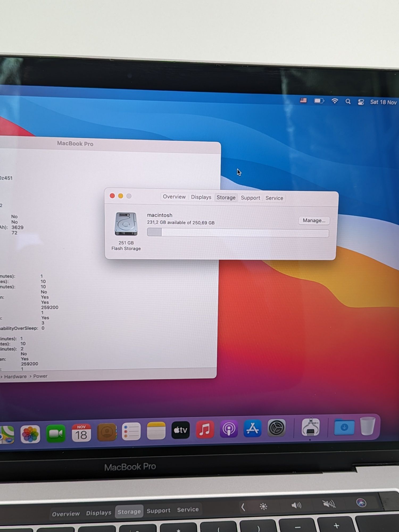Open Wi-Fi menu in menu bar
The image size is (399, 532).
[x=335, y=101]
